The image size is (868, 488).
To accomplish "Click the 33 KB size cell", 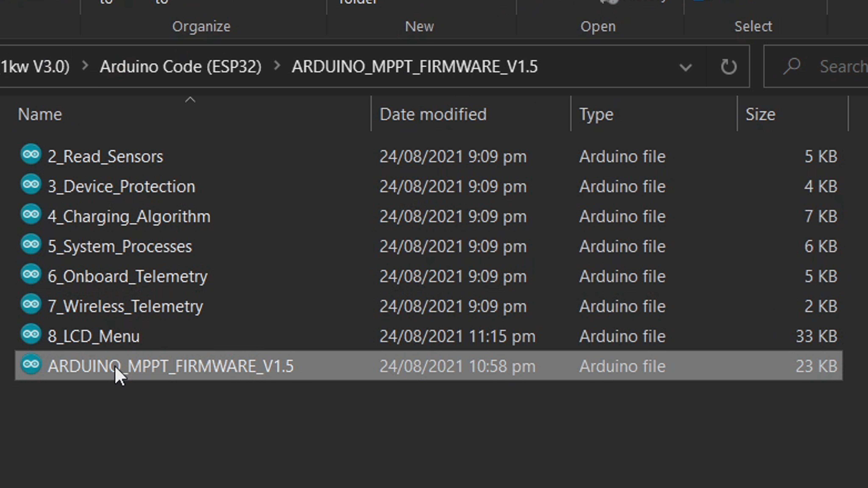I will tap(817, 336).
